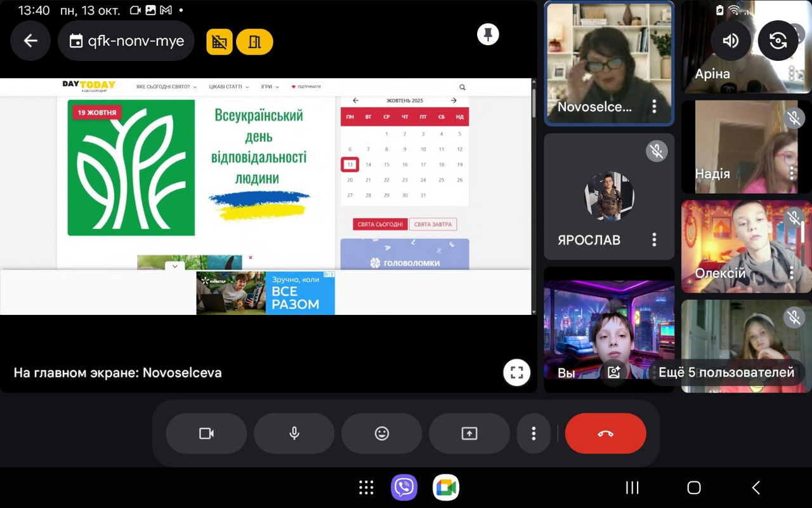Image resolution: width=812 pixels, height=508 pixels.
Task: Open background effects on your own tile
Action: point(613,373)
